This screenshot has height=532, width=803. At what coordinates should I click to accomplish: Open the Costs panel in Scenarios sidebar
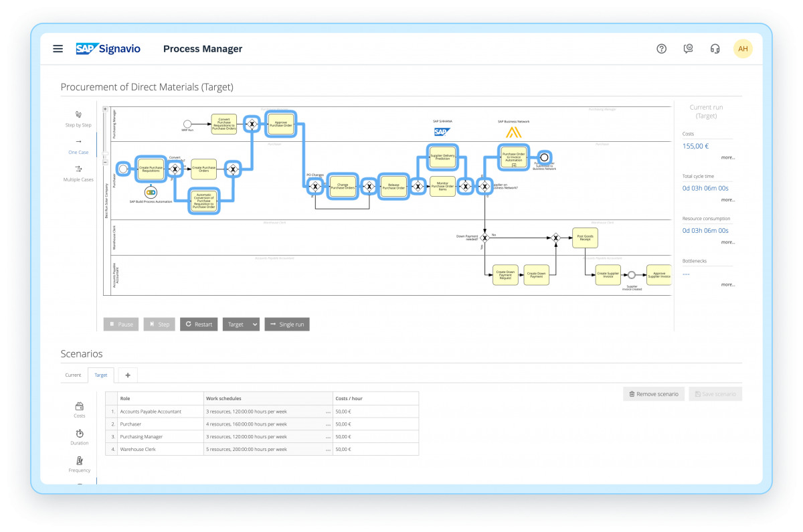click(80, 410)
